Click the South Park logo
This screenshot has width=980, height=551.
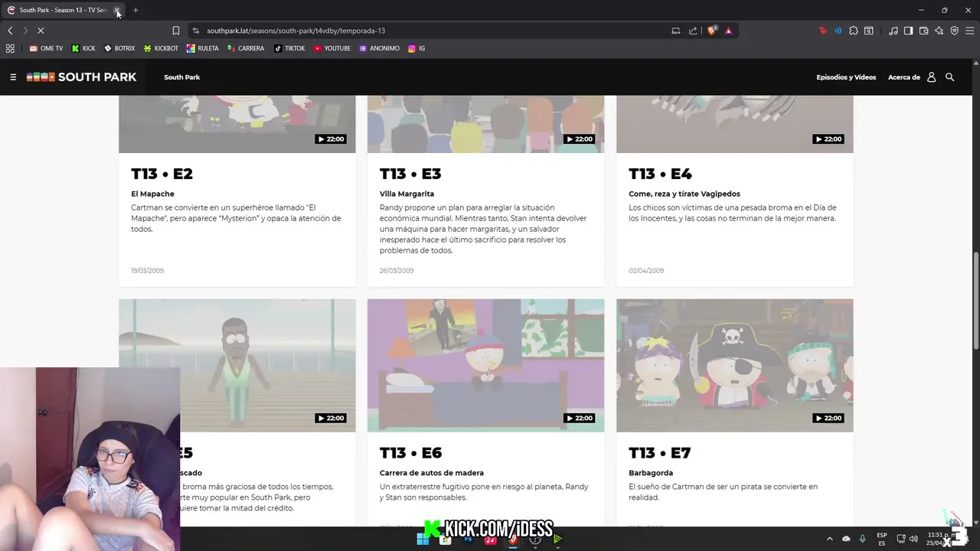click(81, 77)
